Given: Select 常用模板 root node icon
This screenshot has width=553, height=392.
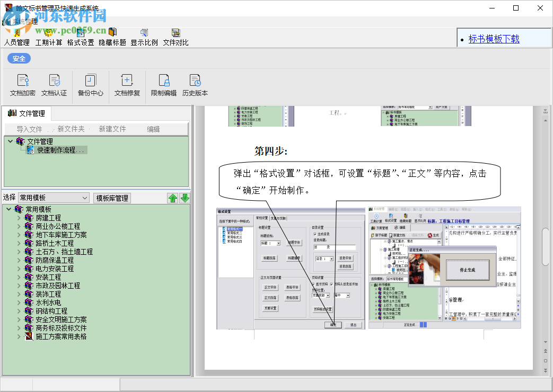Looking at the screenshot, I should [x=19, y=209].
